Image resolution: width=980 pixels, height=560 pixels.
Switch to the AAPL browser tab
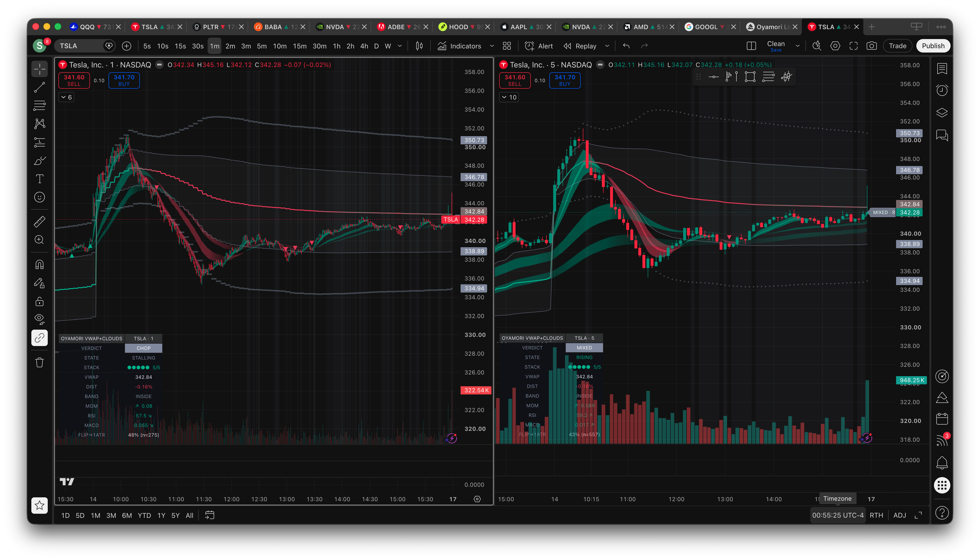click(x=526, y=27)
